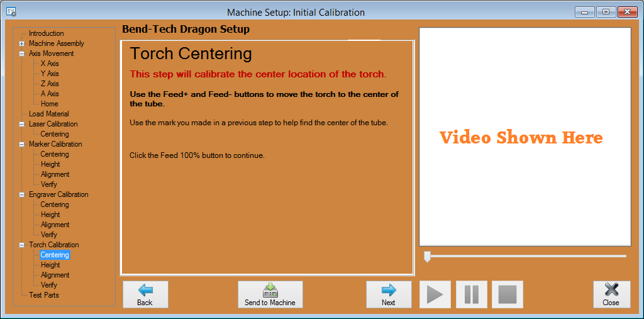
Task: Open Height under Marker Calibration
Action: pos(50,164)
